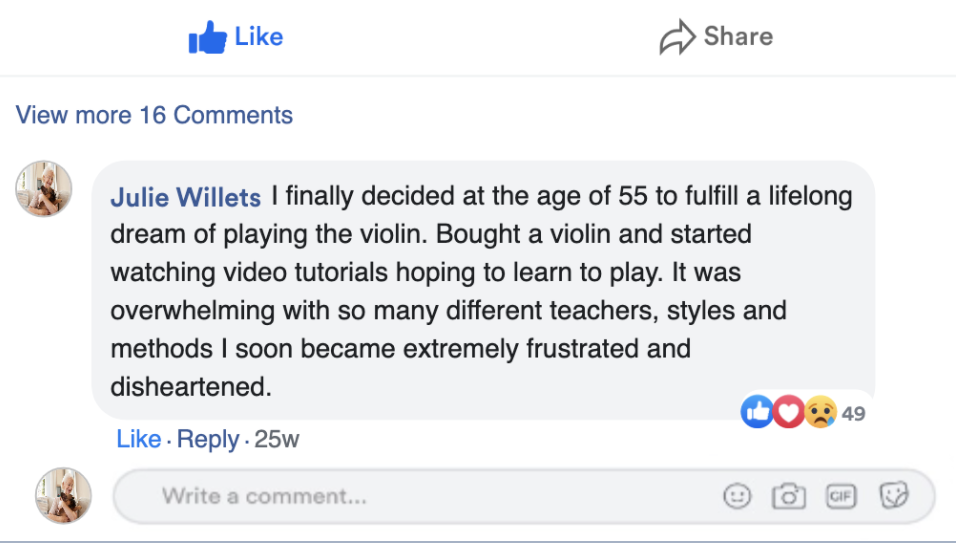Click the Share text button
Viewport: 956px width, 543px height.
738,37
